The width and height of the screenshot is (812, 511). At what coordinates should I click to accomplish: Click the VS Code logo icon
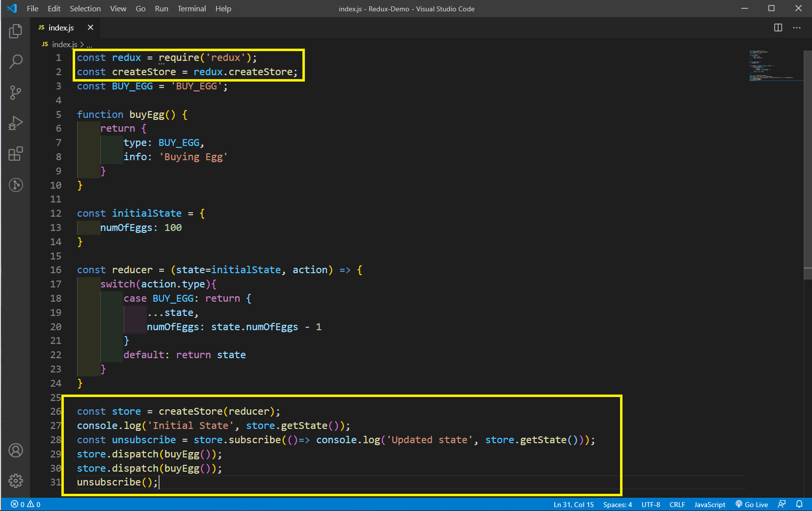pos(12,8)
